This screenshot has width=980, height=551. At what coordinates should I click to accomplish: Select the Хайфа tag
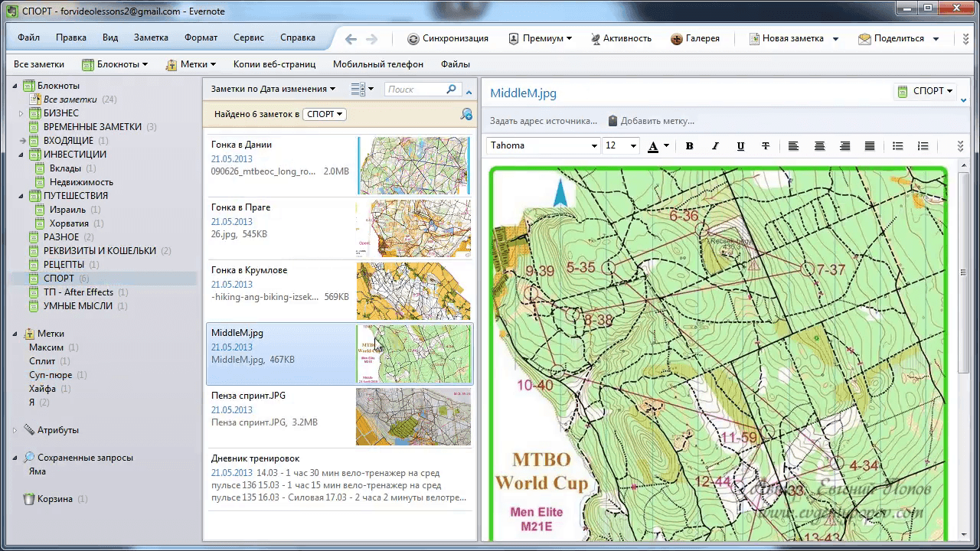(42, 389)
